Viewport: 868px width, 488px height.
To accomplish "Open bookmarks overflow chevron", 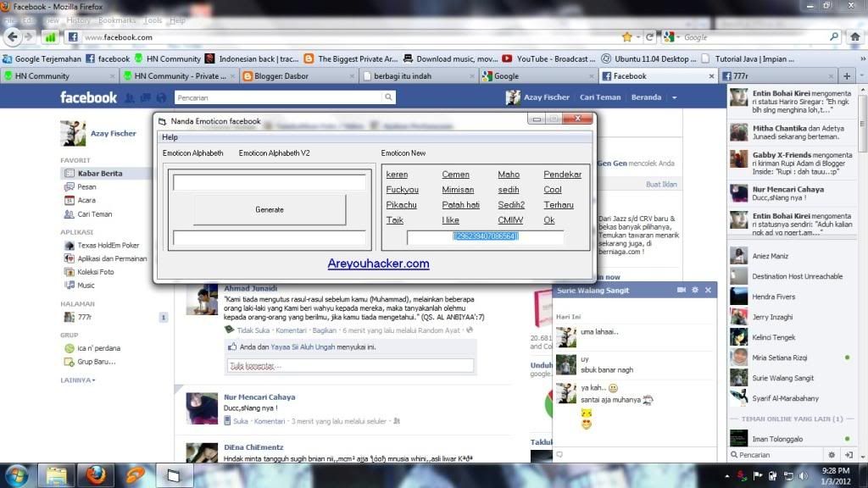I will point(862,58).
